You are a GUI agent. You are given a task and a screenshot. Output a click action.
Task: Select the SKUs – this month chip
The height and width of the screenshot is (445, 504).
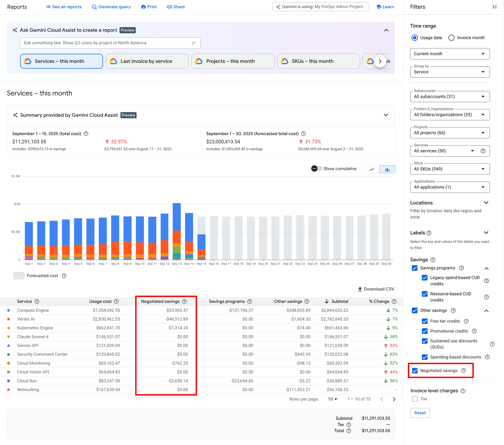(318, 61)
